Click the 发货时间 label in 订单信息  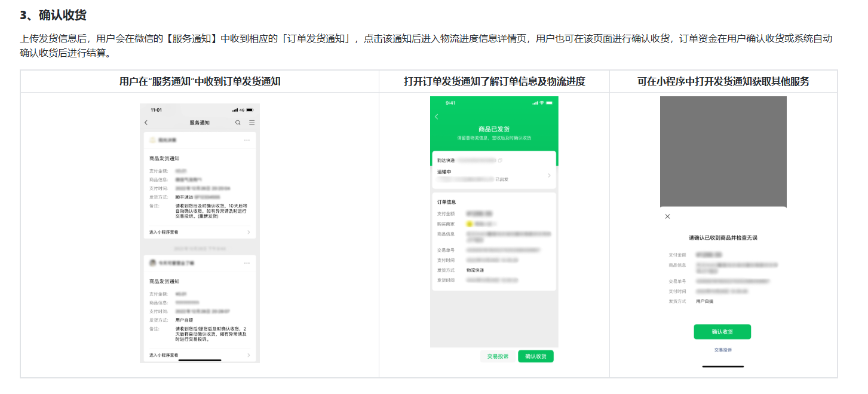pos(446,280)
